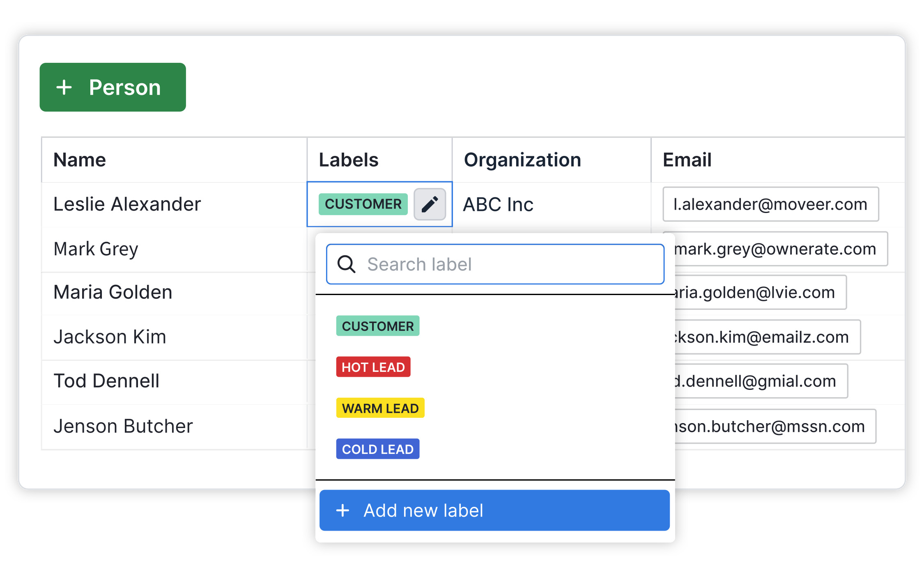Click the search icon in label dropdown

coord(347,264)
